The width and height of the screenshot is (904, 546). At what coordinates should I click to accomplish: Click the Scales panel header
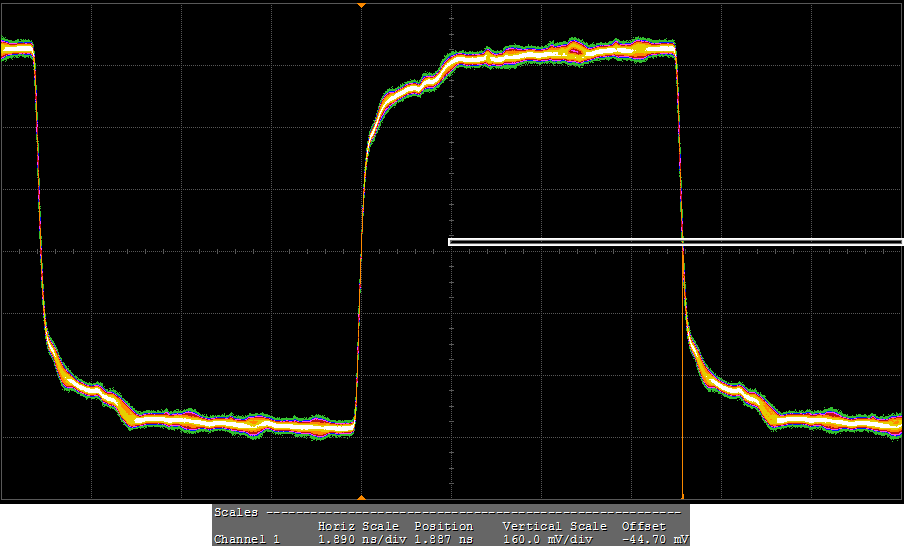[236, 512]
